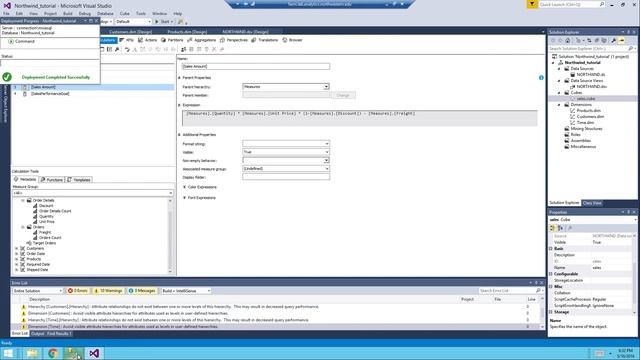Select the Unit Price measure
640x360 pixels.
pyautogui.click(x=47, y=222)
